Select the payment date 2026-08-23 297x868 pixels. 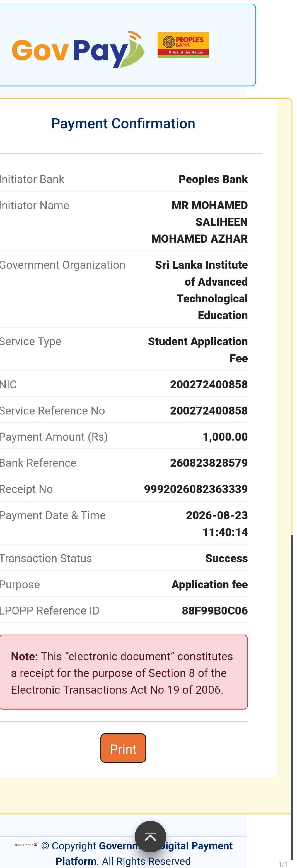pos(217,515)
